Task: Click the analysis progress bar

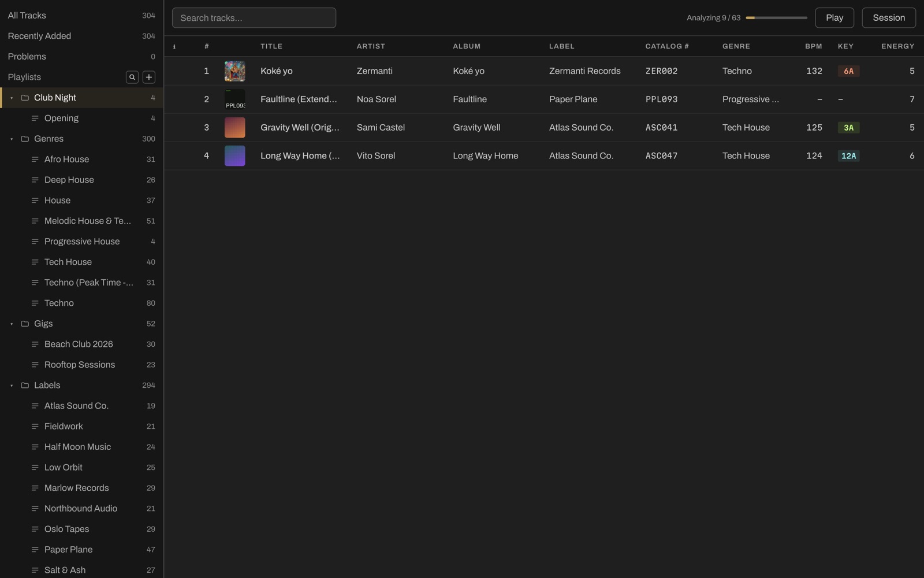Action: 776,18
